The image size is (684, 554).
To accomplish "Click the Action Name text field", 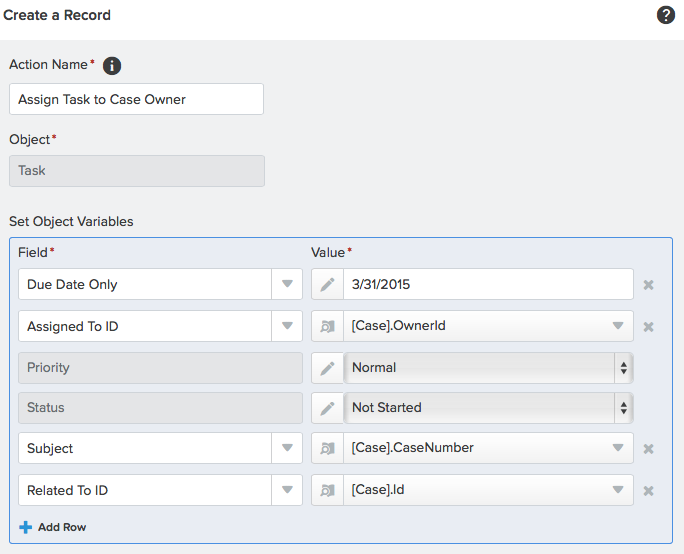I will point(137,99).
